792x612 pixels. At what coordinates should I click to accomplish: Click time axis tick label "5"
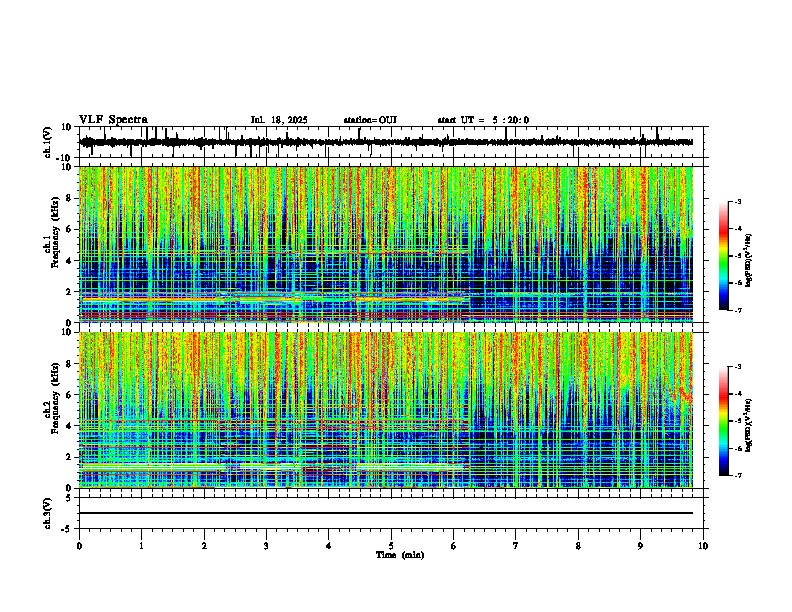coord(391,546)
